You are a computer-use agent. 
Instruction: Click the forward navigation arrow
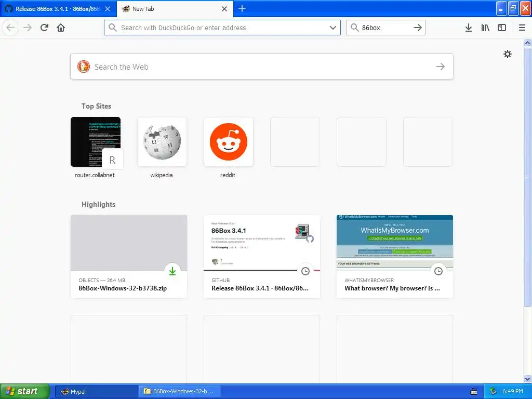pyautogui.click(x=28, y=28)
